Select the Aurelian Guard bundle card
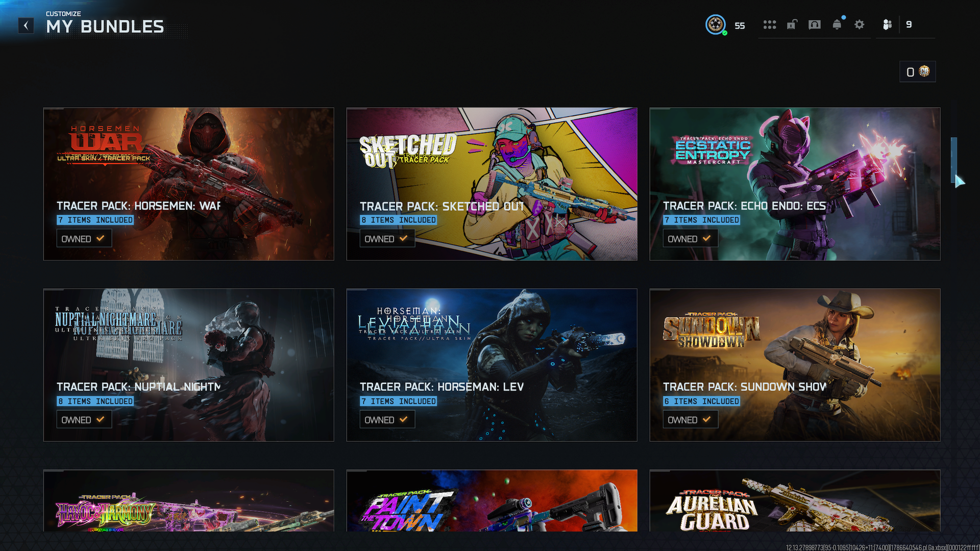 [x=795, y=500]
